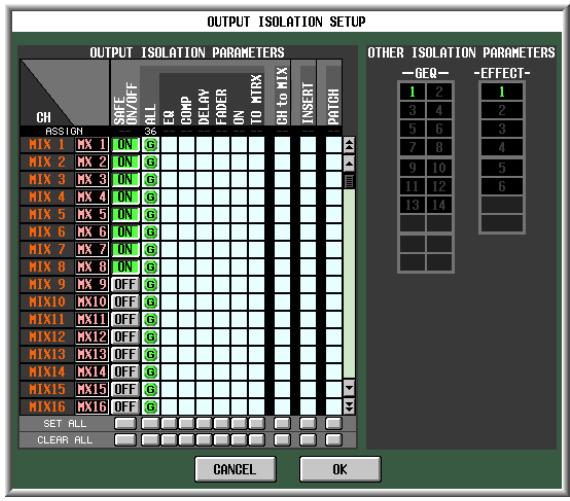
Task: Click CLEAR ALL button under PATCH column
Action: 334,440
